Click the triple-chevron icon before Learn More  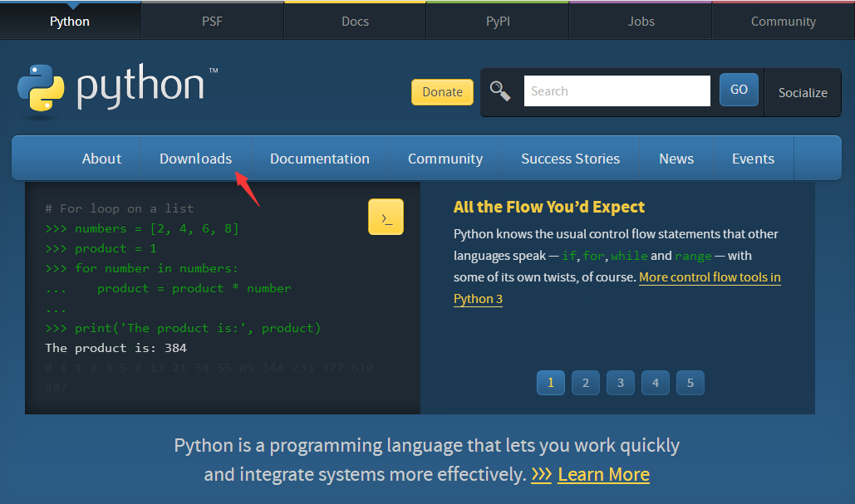(x=542, y=475)
